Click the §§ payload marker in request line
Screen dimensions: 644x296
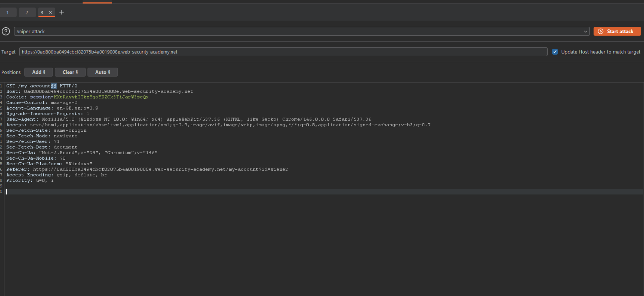pyautogui.click(x=54, y=86)
